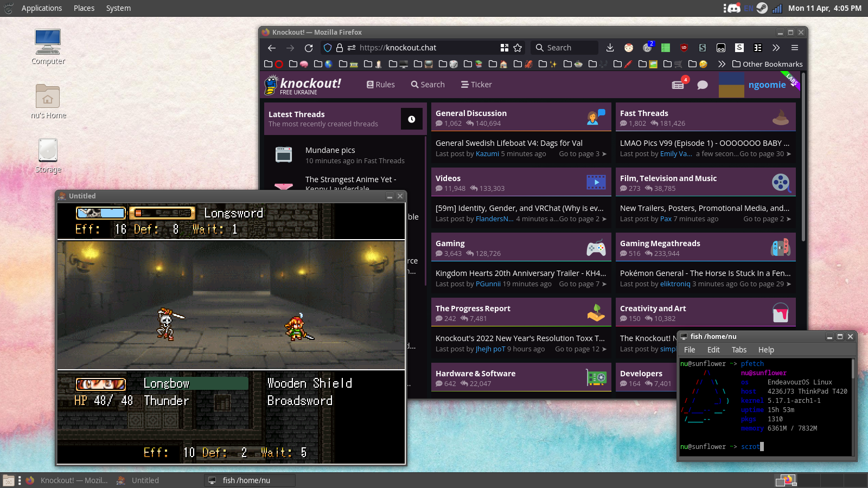Open the Knockout messages speech bubble icon

coord(703,85)
